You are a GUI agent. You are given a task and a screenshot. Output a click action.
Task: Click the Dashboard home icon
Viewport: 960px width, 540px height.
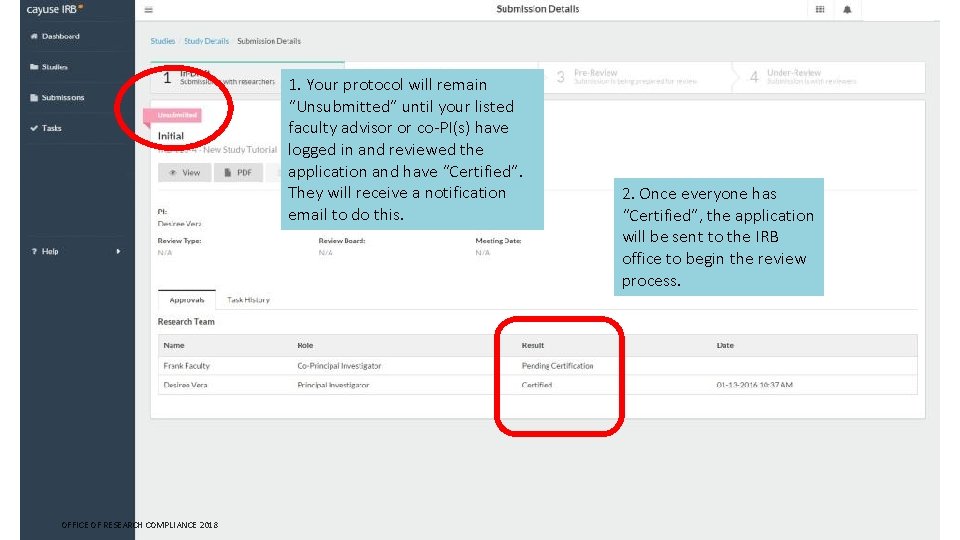pos(34,36)
